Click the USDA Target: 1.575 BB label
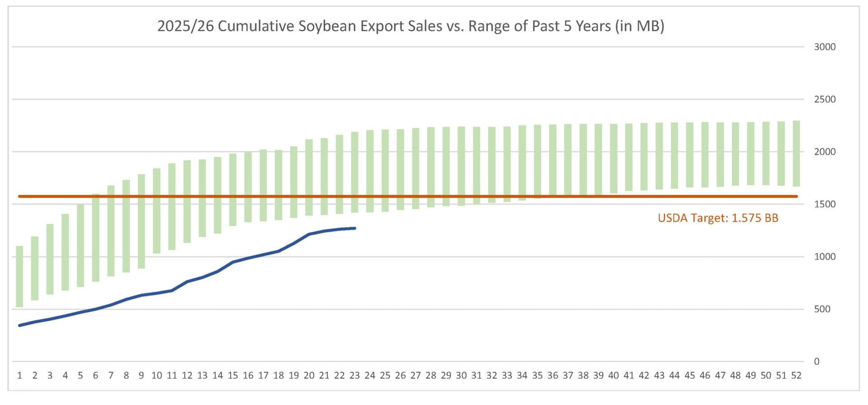The width and height of the screenshot is (868, 405). pos(717,218)
